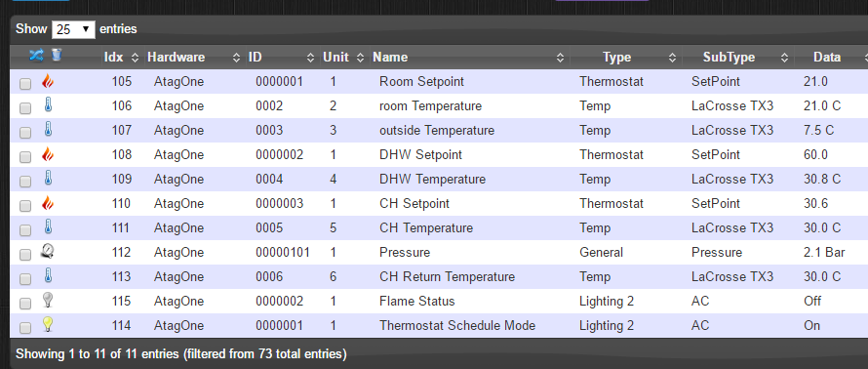Click yellow bulb icon of Thermostat Schedule Mode
The height and width of the screenshot is (369, 868).
[x=48, y=325]
